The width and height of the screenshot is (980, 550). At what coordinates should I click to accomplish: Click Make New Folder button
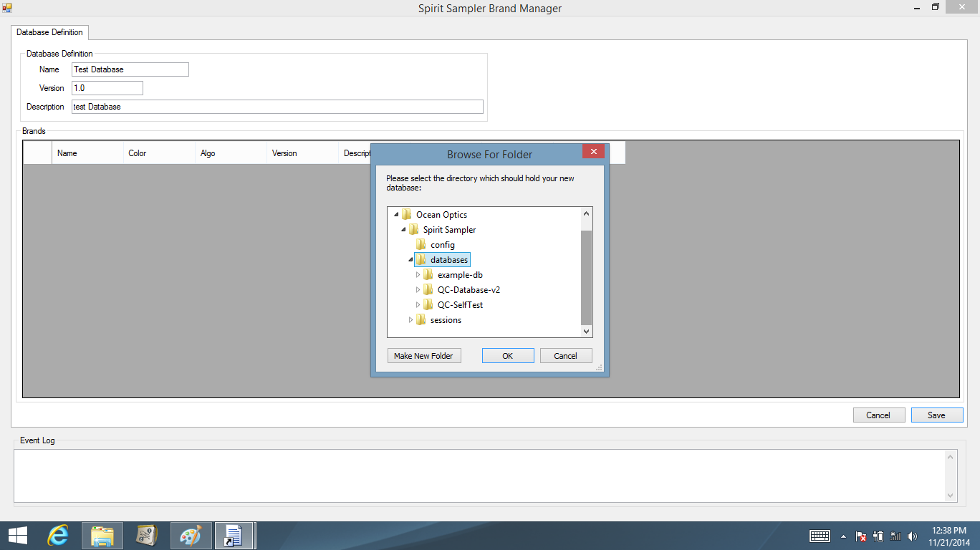pos(423,356)
